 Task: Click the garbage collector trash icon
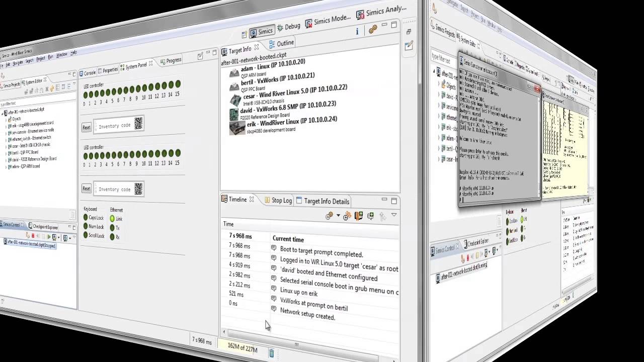(x=271, y=353)
